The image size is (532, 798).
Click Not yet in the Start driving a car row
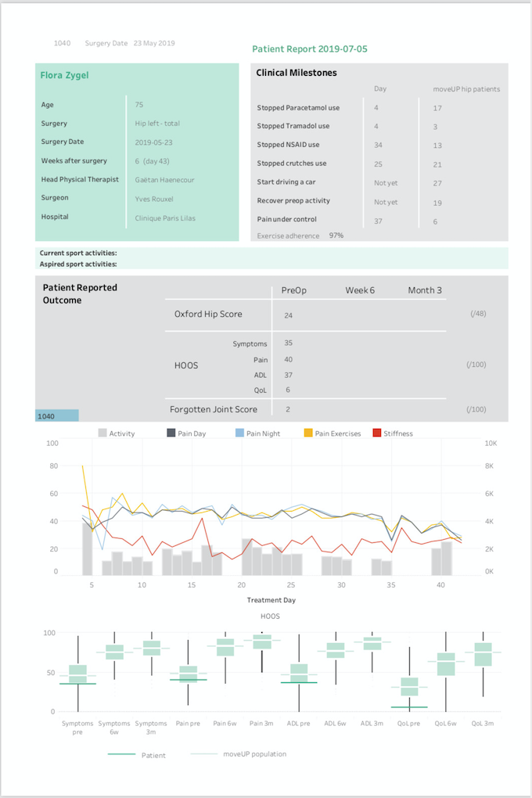pyautogui.click(x=386, y=183)
